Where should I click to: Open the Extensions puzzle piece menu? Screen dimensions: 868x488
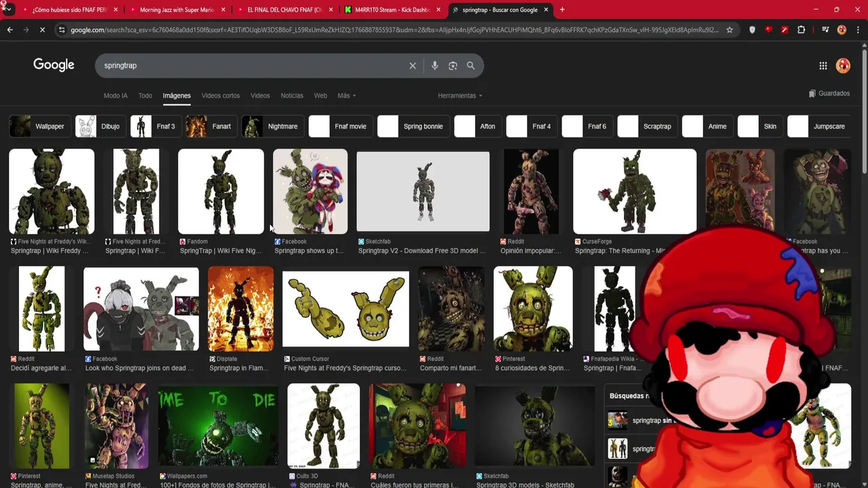(x=802, y=30)
